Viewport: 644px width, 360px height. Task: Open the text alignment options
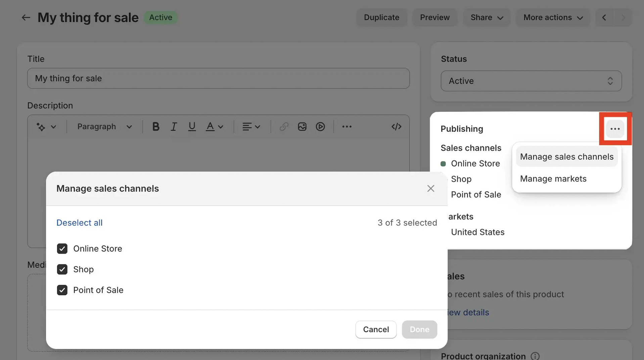(x=251, y=126)
